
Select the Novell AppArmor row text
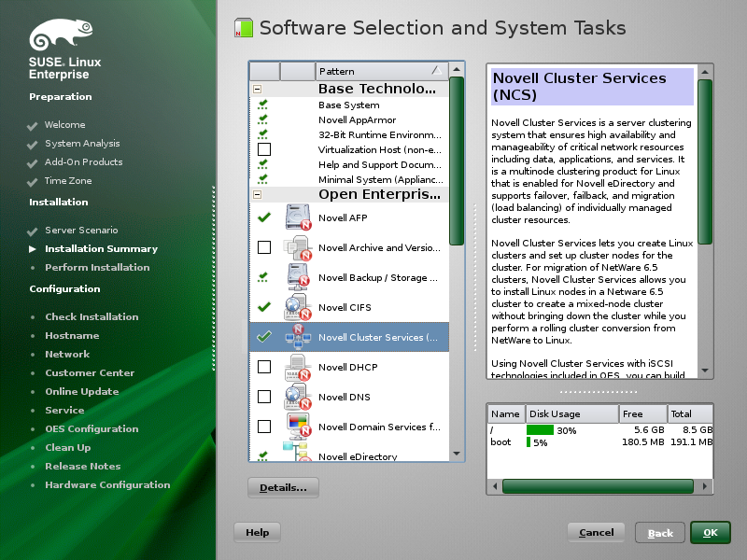tap(357, 120)
